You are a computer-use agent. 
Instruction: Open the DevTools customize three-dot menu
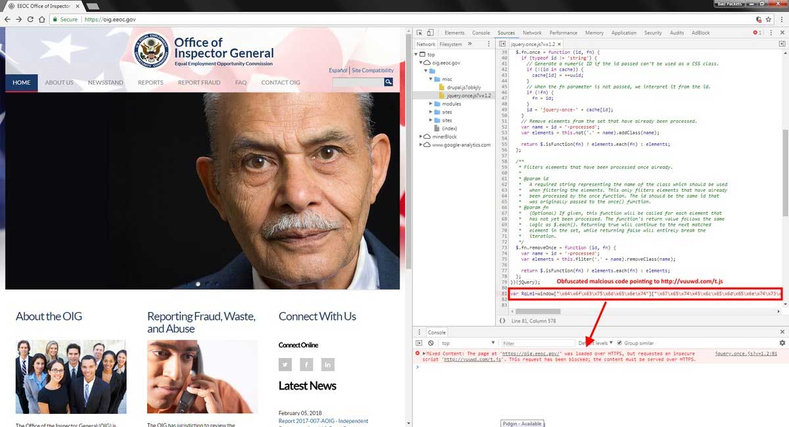[x=771, y=33]
